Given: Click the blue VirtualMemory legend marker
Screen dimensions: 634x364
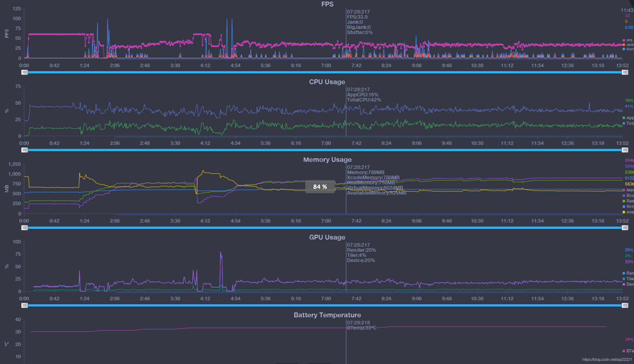Looking at the screenshot, I should pos(624,207).
